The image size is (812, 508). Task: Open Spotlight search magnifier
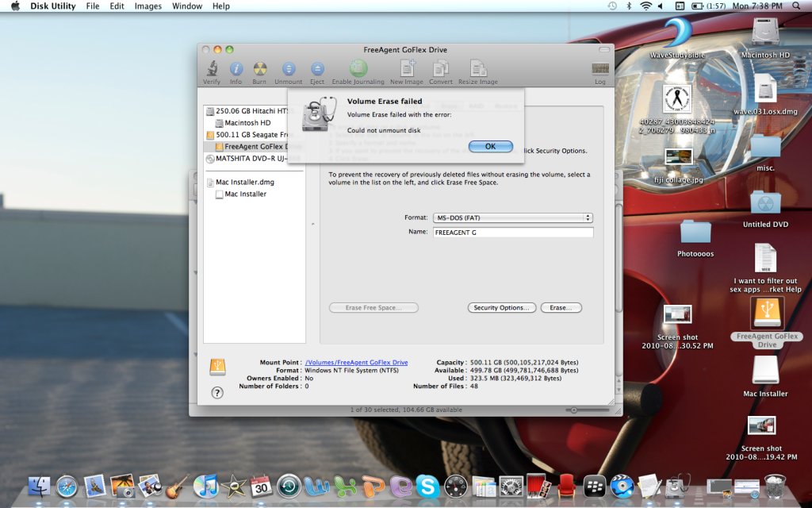tap(796, 6)
